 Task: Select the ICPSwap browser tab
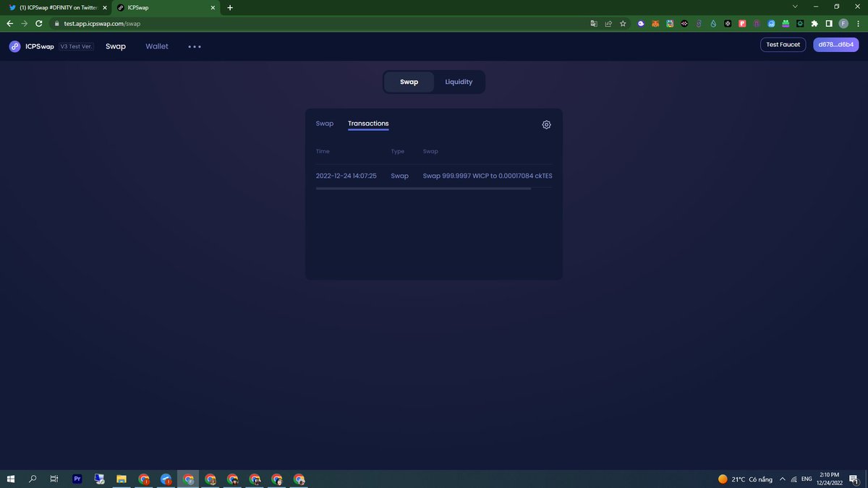coord(166,7)
